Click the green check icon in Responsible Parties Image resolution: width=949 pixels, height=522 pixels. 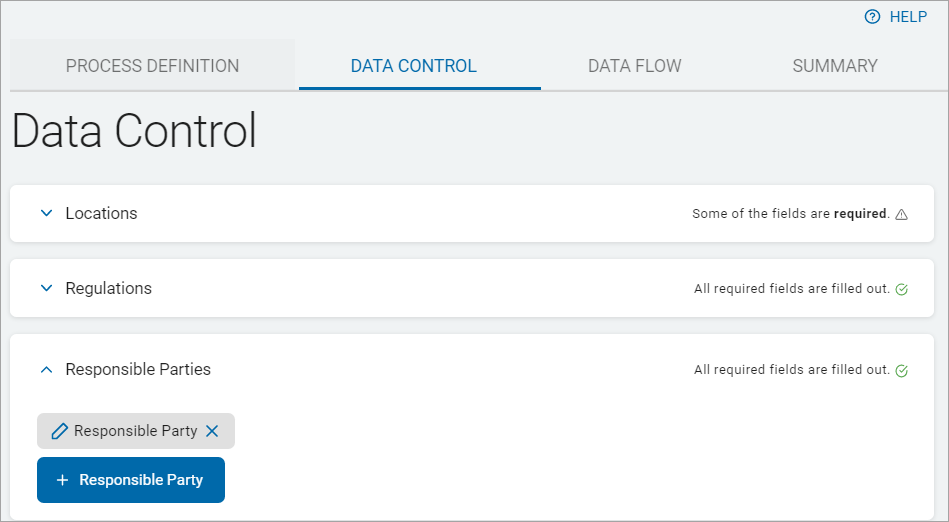pyautogui.click(x=901, y=370)
